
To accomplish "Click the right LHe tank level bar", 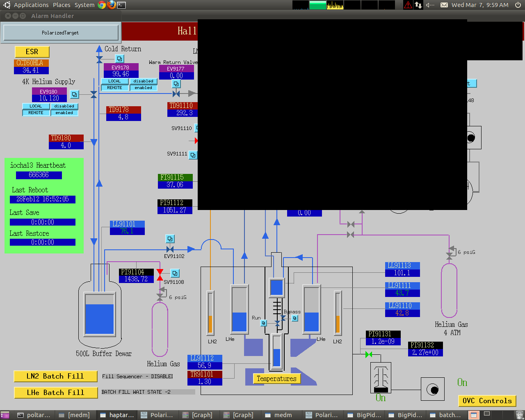I will [x=312, y=310].
